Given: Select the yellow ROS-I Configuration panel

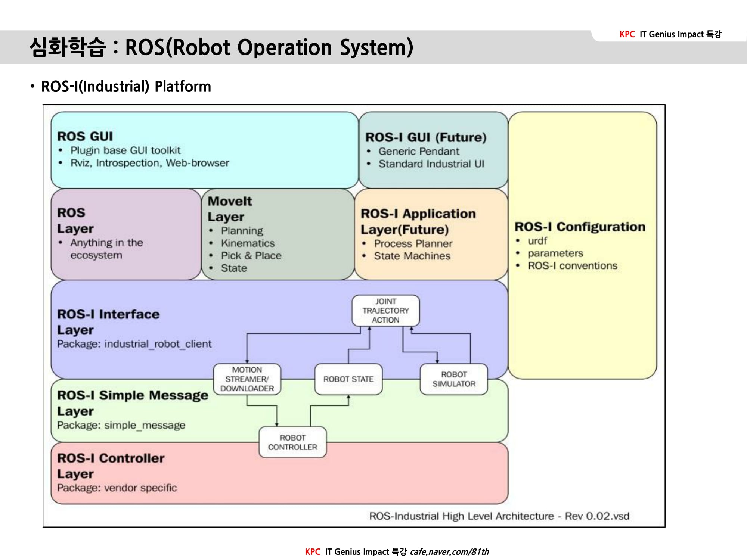Looking at the screenshot, I should (x=582, y=245).
